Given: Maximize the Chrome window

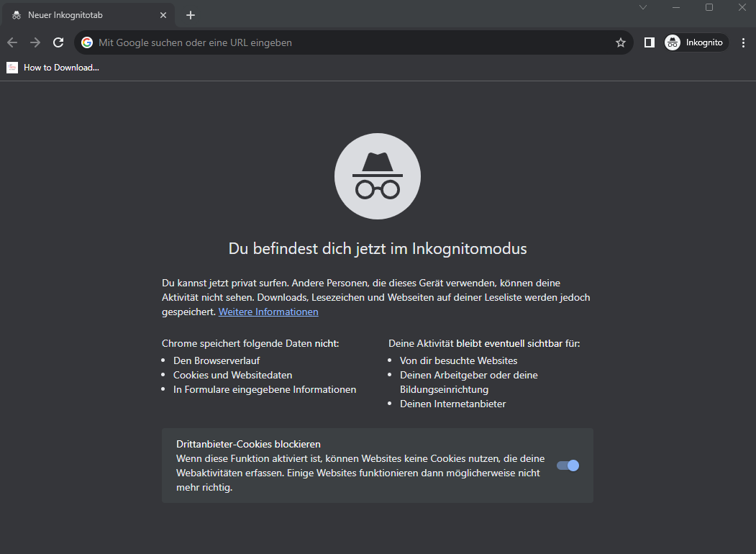Looking at the screenshot, I should (x=709, y=7).
